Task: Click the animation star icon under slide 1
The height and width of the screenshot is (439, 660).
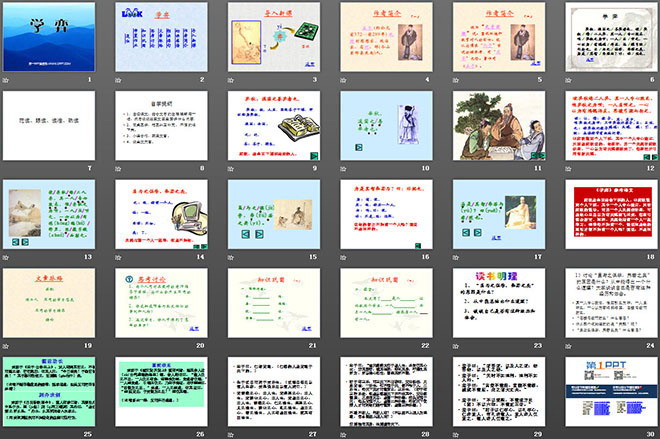Action: pyautogui.click(x=5, y=80)
